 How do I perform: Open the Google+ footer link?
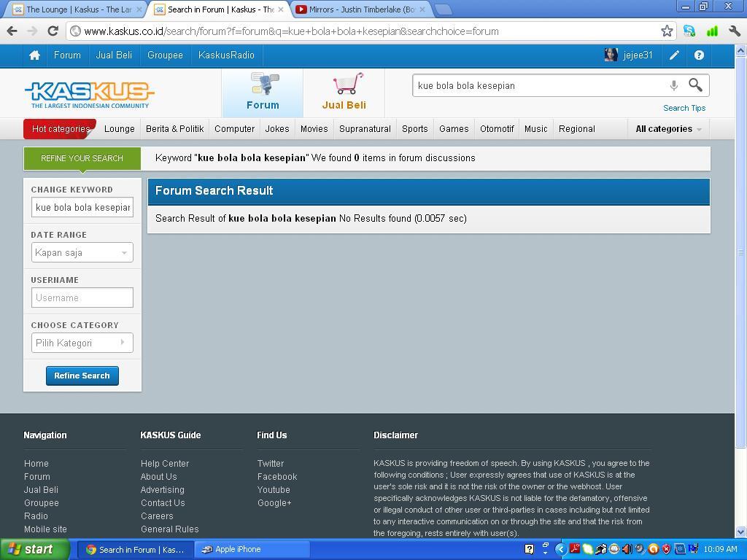click(x=274, y=503)
